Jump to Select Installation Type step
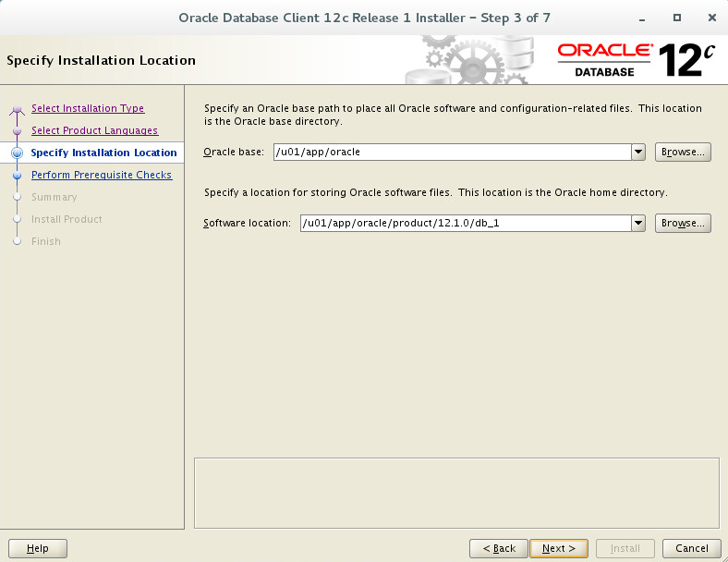The image size is (728, 562). [88, 108]
